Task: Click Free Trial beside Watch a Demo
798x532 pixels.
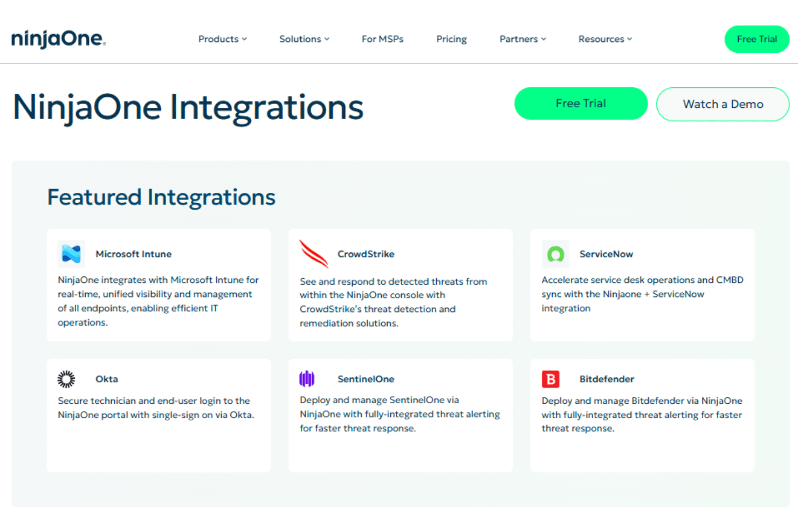Action: (581, 103)
